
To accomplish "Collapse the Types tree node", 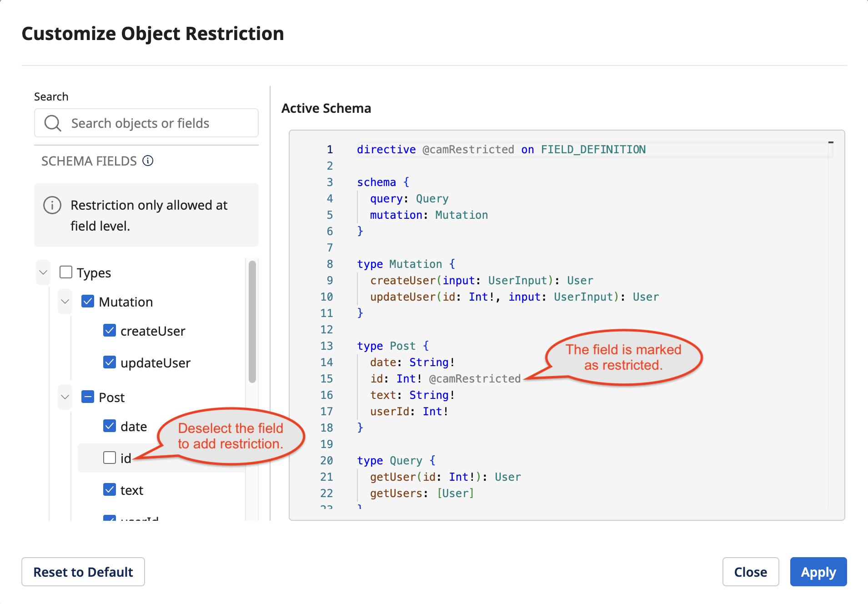I will click(43, 272).
